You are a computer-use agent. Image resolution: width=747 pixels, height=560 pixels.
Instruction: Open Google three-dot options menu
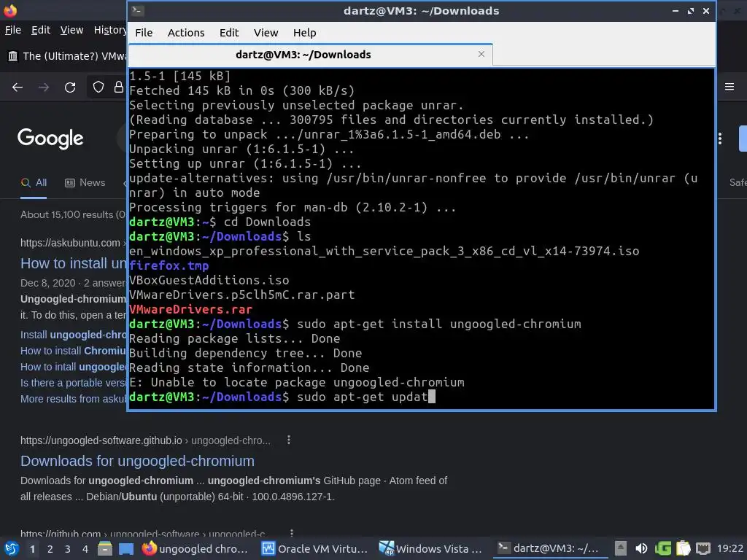[720, 139]
